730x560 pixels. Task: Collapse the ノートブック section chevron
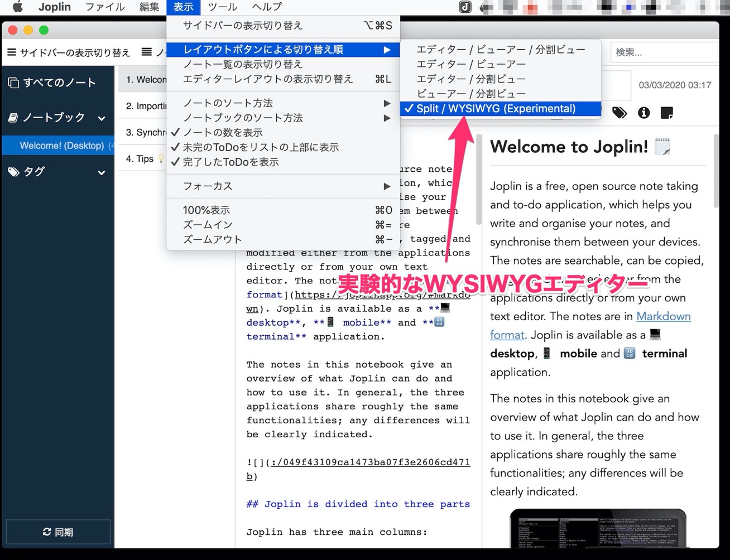tap(102, 118)
